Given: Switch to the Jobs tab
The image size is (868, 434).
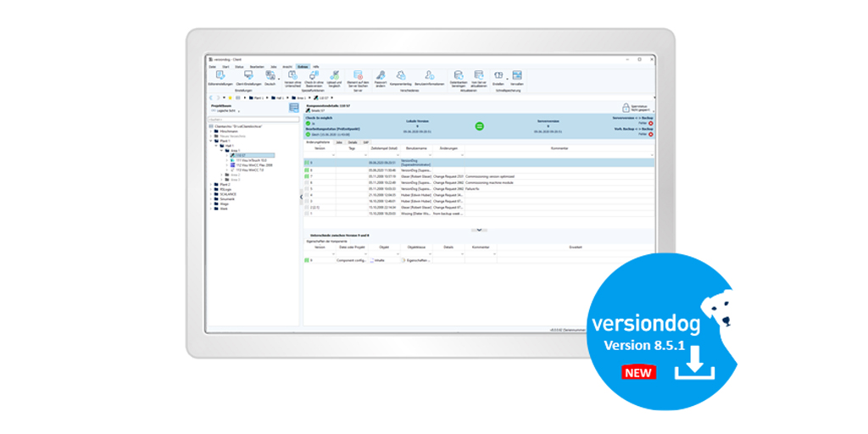Looking at the screenshot, I should pyautogui.click(x=339, y=142).
